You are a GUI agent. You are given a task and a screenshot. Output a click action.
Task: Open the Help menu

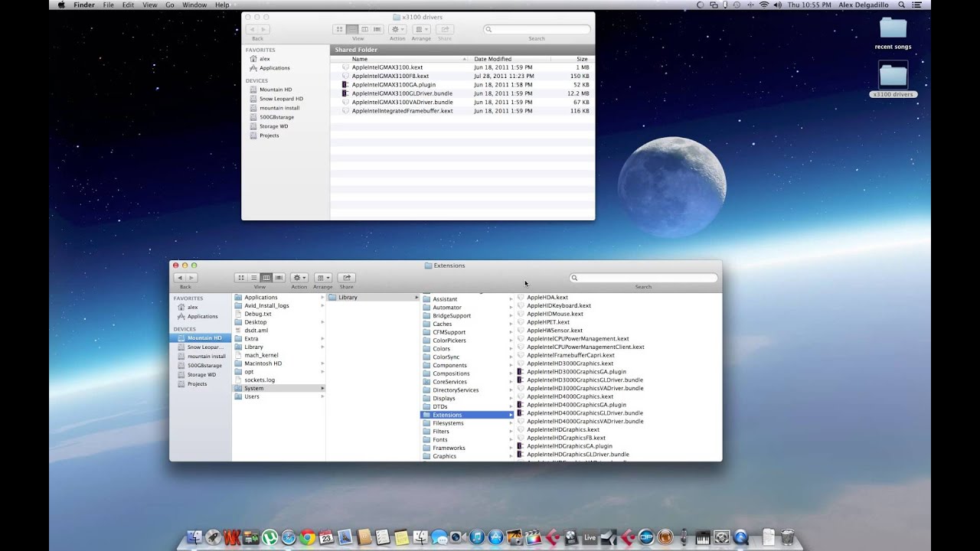click(x=222, y=5)
